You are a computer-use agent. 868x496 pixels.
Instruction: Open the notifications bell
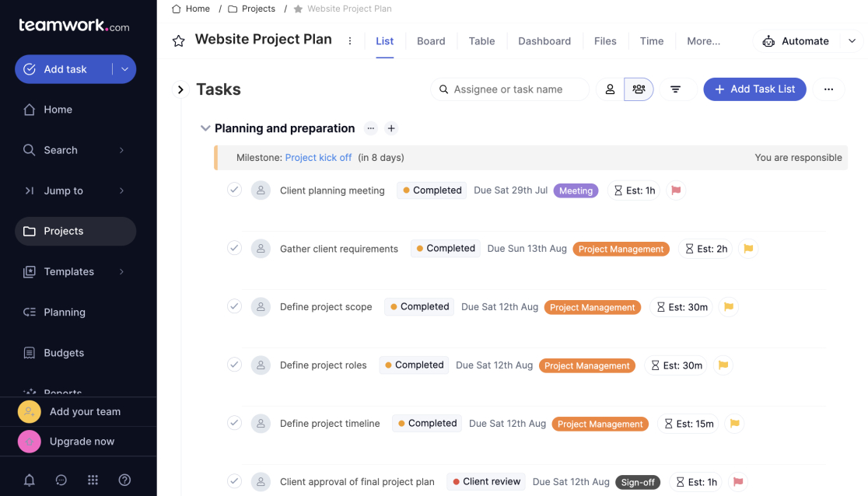(30, 480)
